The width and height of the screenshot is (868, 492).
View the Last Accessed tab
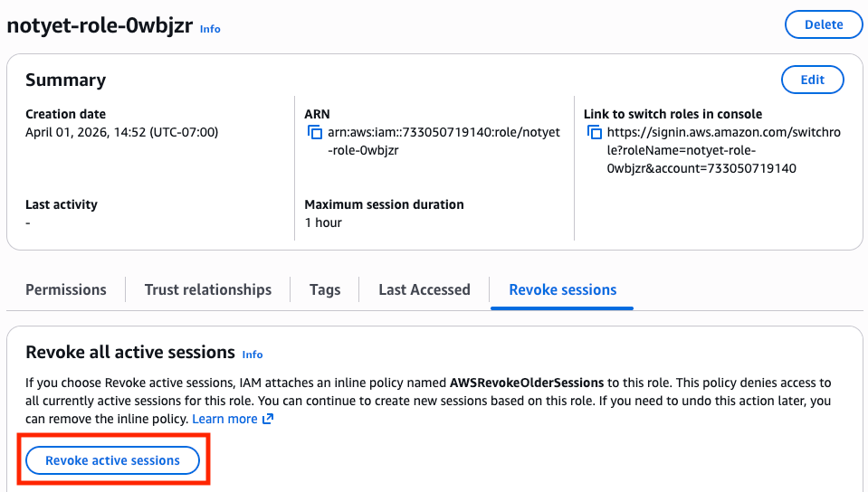click(x=424, y=290)
